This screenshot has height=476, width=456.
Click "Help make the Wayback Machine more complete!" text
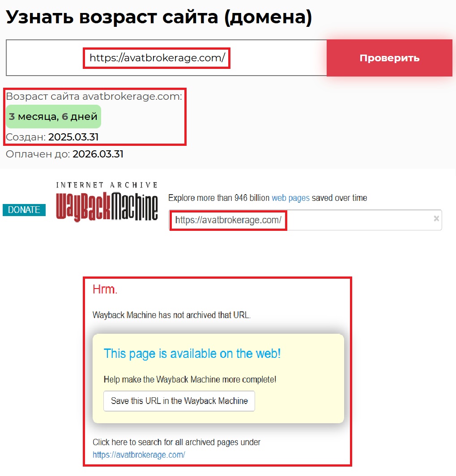pos(190,379)
